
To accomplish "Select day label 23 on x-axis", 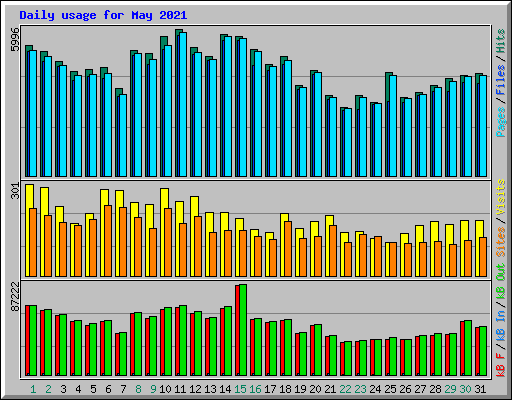I will 360,389.
